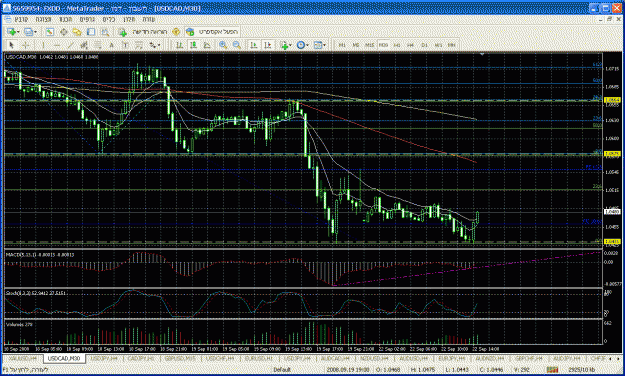This screenshot has height=376, width=625.
Task: Switch to the XAUUSD,H4 chart tab
Action: point(22,358)
